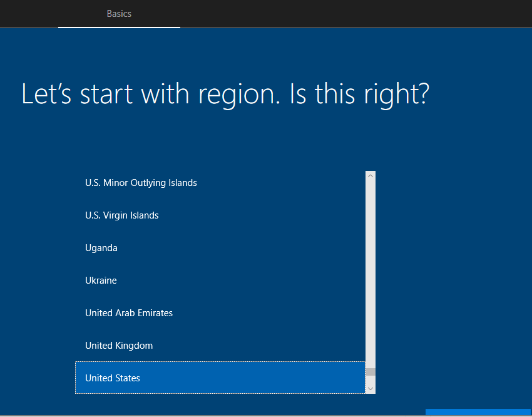The image size is (532, 417).
Task: Pick Ukraine as the region
Action: pos(101,281)
